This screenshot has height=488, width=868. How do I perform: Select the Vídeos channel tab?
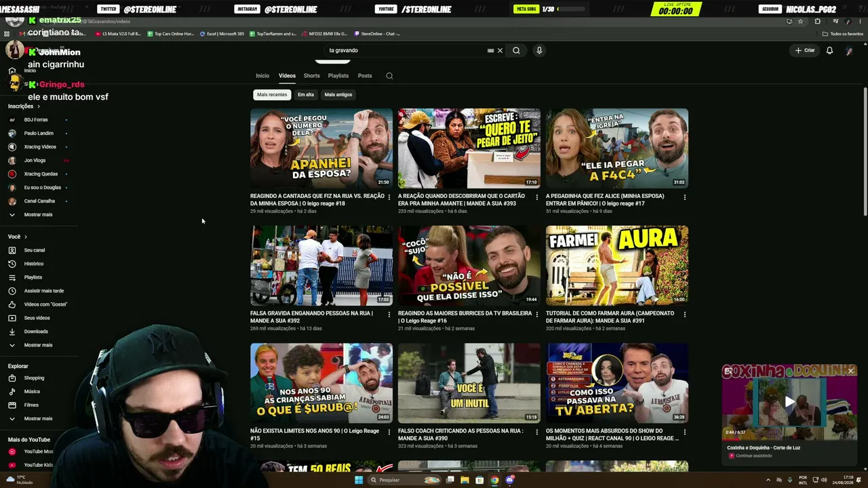287,76
